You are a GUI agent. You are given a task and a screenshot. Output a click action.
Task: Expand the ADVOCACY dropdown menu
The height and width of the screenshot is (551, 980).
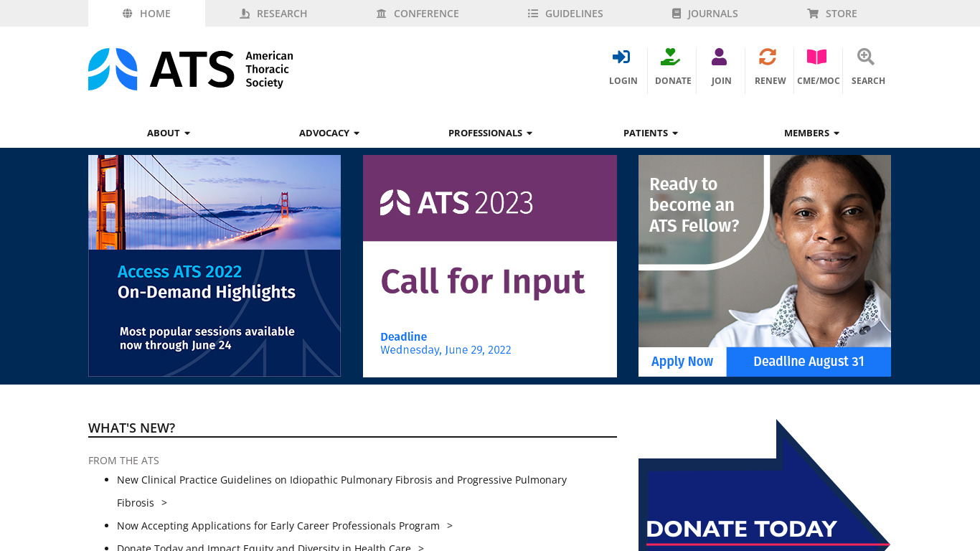tap(329, 133)
